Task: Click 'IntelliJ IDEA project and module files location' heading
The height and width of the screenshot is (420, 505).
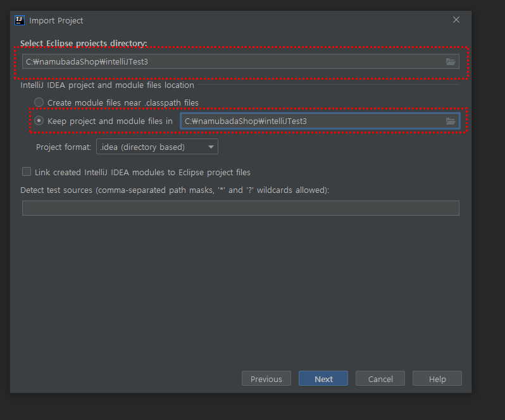Action: [x=107, y=85]
